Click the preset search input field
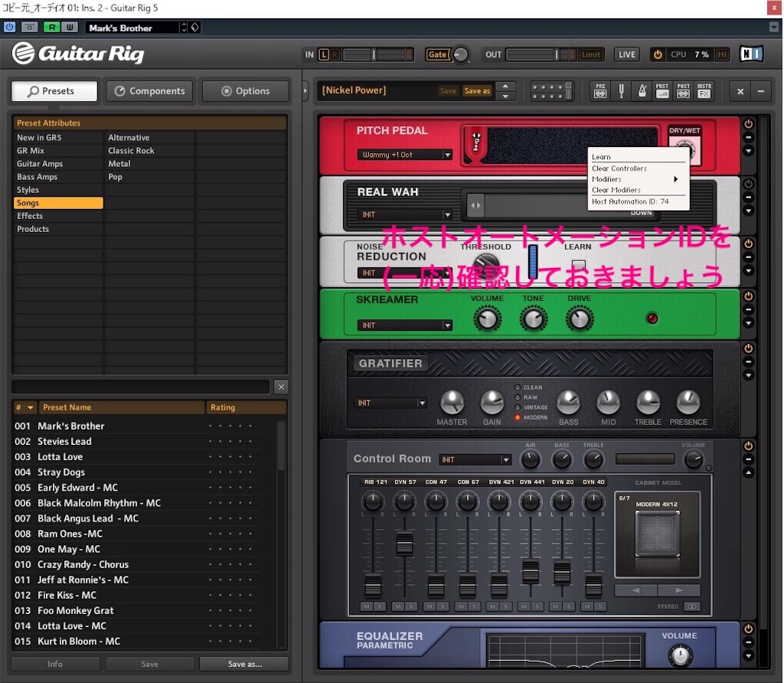Image resolution: width=784 pixels, height=683 pixels. point(141,387)
